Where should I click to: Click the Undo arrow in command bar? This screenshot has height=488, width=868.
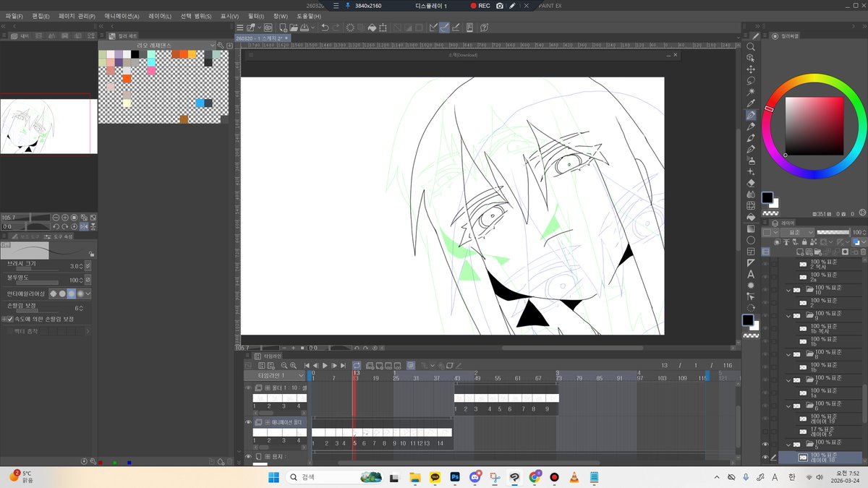[x=325, y=27]
